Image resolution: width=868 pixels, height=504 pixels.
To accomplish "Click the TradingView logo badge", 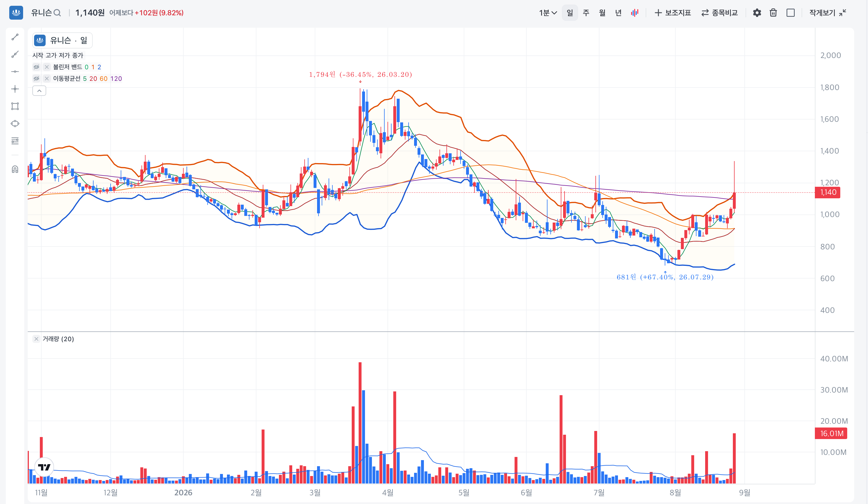I will click(44, 467).
